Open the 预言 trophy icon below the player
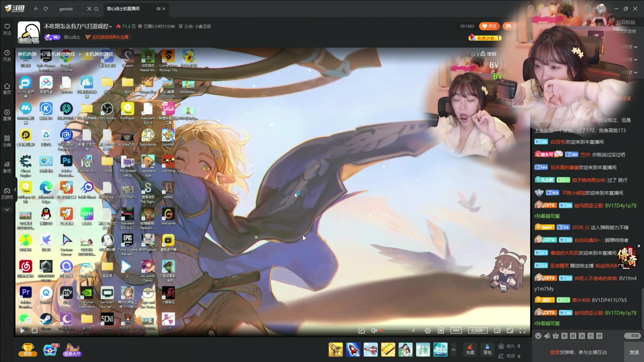 coord(28,350)
